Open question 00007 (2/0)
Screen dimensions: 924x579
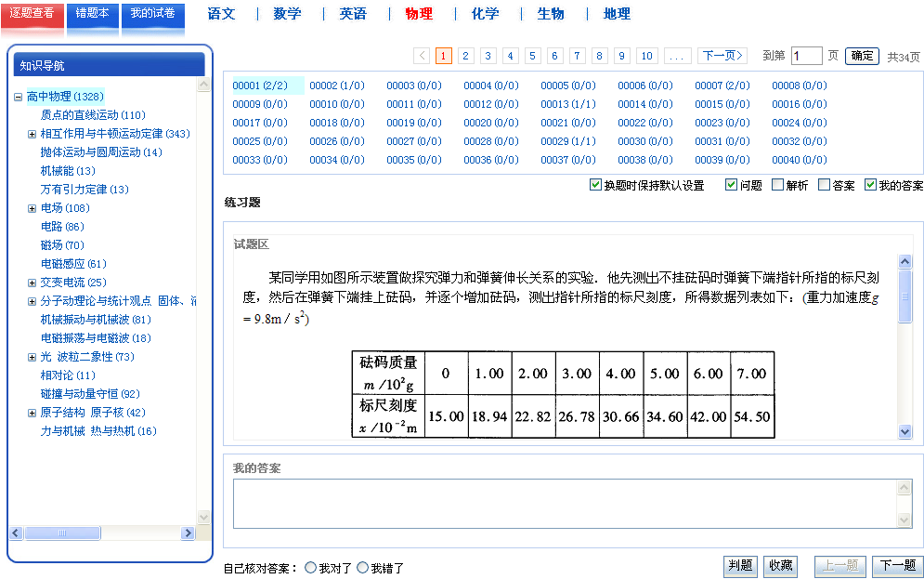pyautogui.click(x=722, y=86)
